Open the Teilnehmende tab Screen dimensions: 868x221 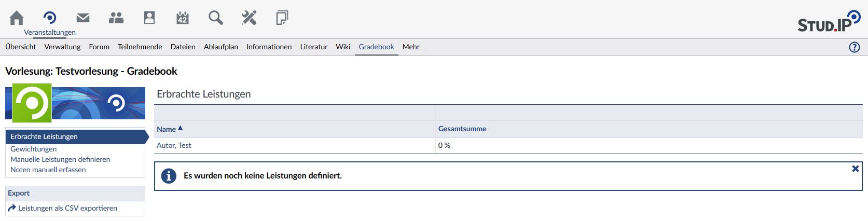(140, 47)
